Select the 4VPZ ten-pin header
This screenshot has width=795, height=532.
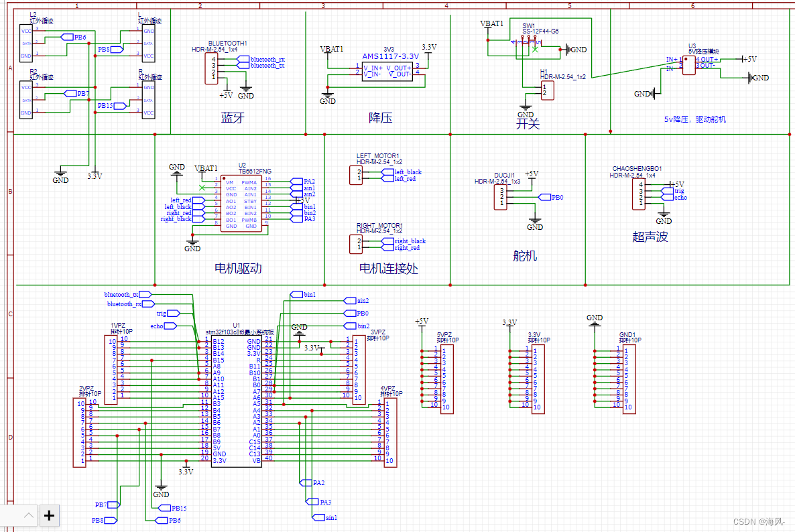(390, 432)
